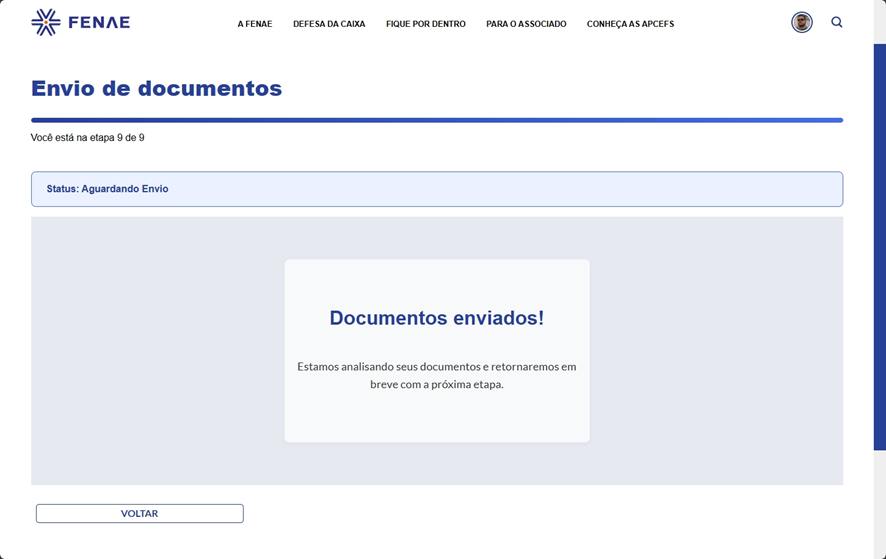Click the search magnifier icon
The width and height of the screenshot is (886, 559).
point(837,22)
